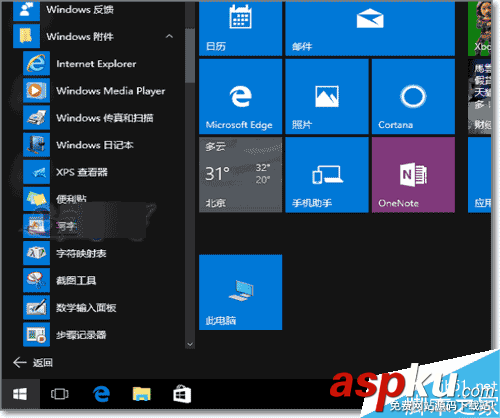Open the 手机助手 tile
The image size is (500, 418).
point(327,175)
